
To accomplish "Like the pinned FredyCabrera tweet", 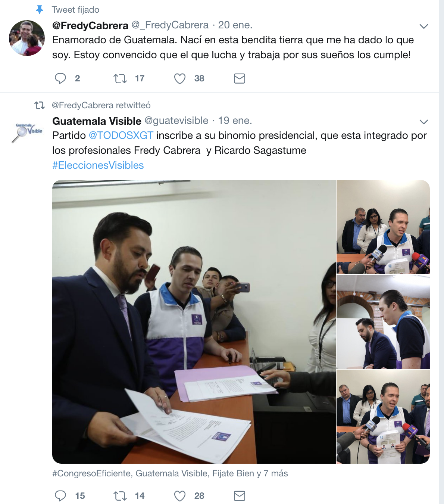I will pos(180,78).
